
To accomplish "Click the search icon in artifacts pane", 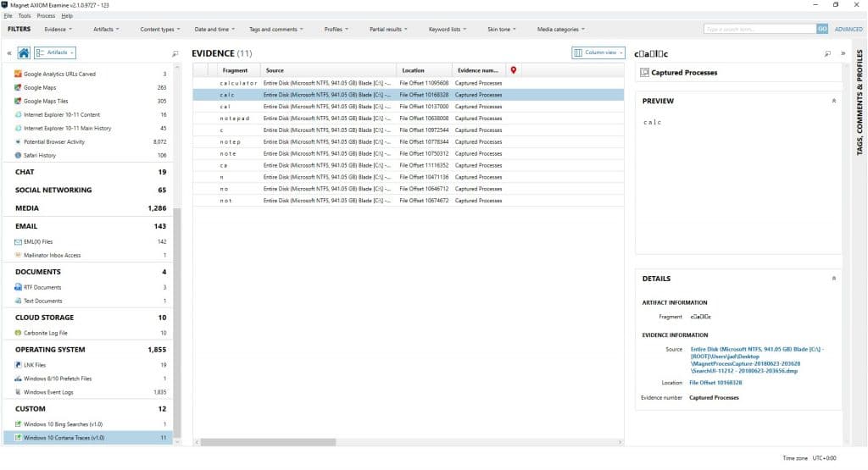I will point(175,53).
